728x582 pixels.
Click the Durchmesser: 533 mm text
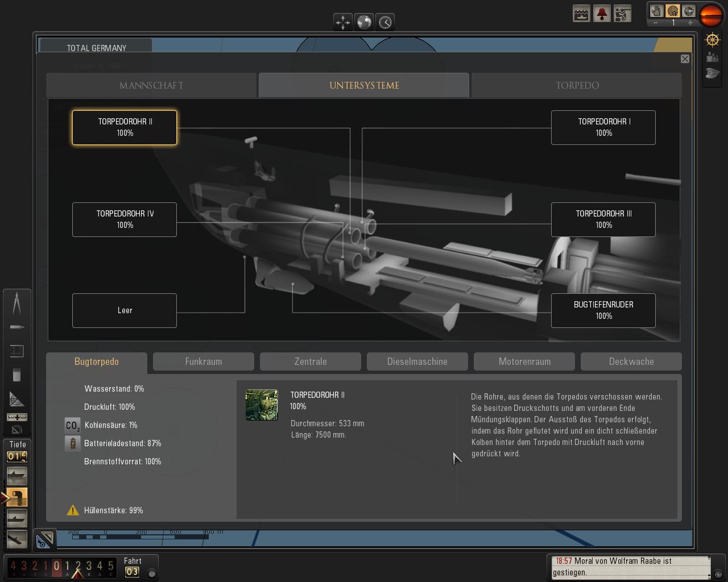point(328,423)
